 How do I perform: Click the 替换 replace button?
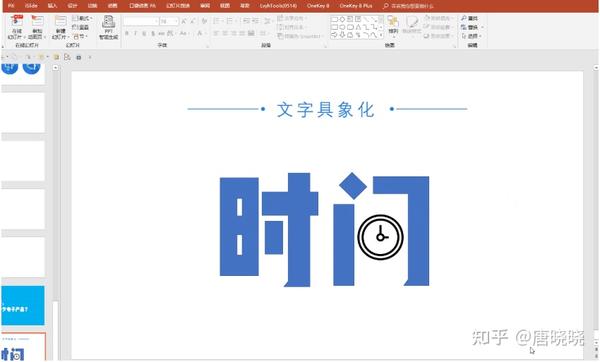pos(472,27)
